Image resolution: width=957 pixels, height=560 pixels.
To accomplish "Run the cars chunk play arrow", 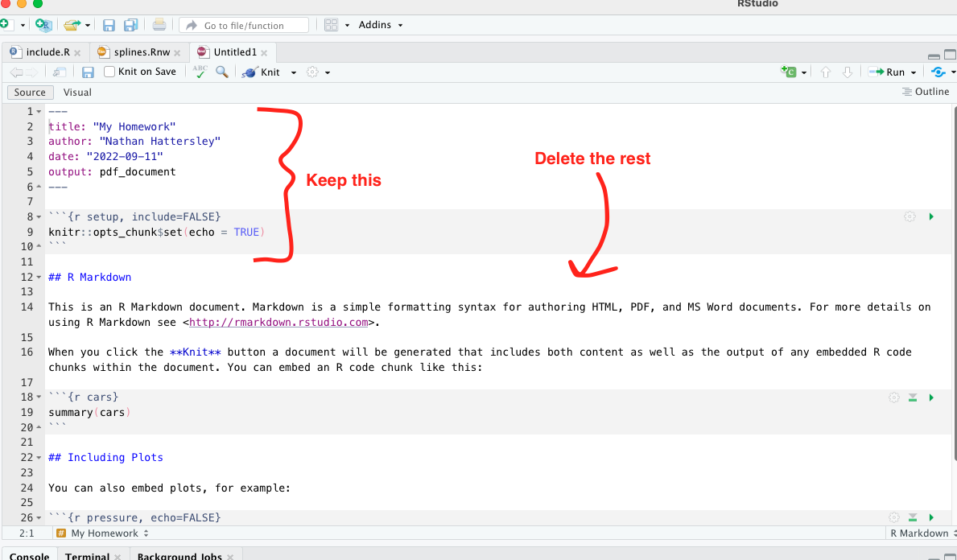I will (931, 397).
